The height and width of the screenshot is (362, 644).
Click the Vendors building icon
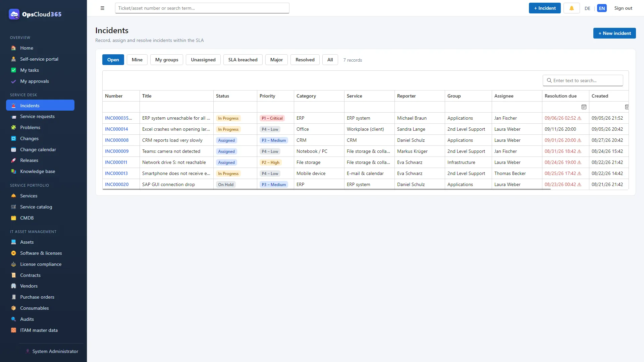[13, 286]
